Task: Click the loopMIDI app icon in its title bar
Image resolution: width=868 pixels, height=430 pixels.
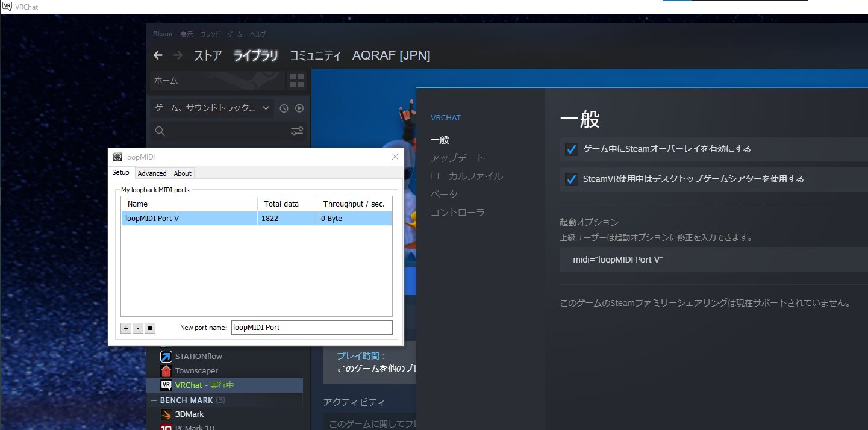Action: (x=118, y=157)
